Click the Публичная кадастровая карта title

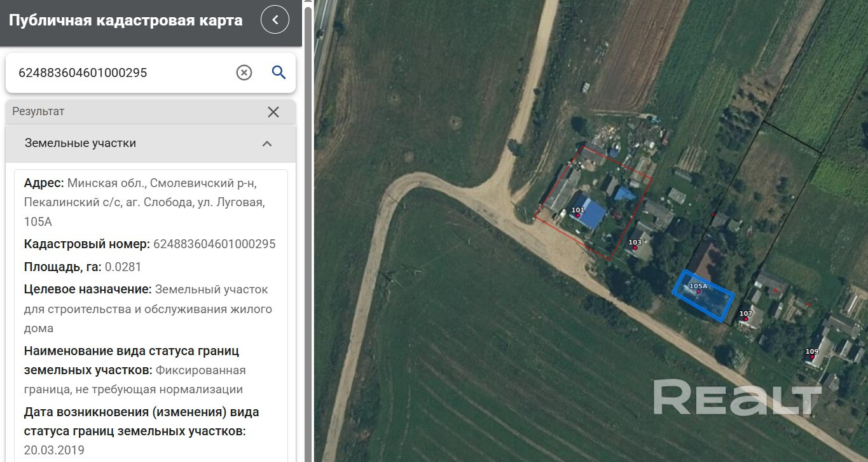pyautogui.click(x=125, y=20)
